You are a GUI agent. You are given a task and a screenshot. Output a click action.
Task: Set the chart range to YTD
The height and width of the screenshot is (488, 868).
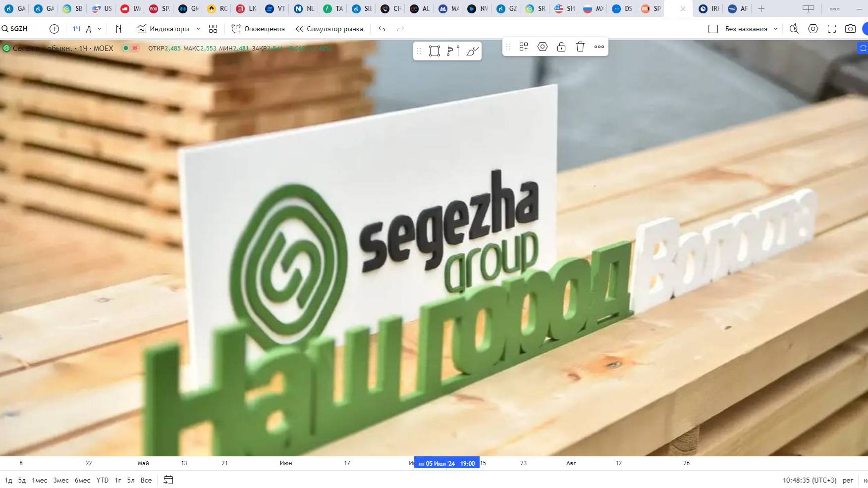click(x=103, y=480)
